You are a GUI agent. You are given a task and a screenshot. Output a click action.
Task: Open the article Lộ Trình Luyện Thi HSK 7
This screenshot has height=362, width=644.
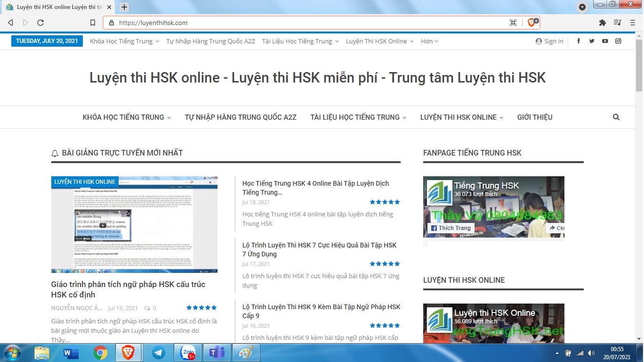(x=319, y=249)
